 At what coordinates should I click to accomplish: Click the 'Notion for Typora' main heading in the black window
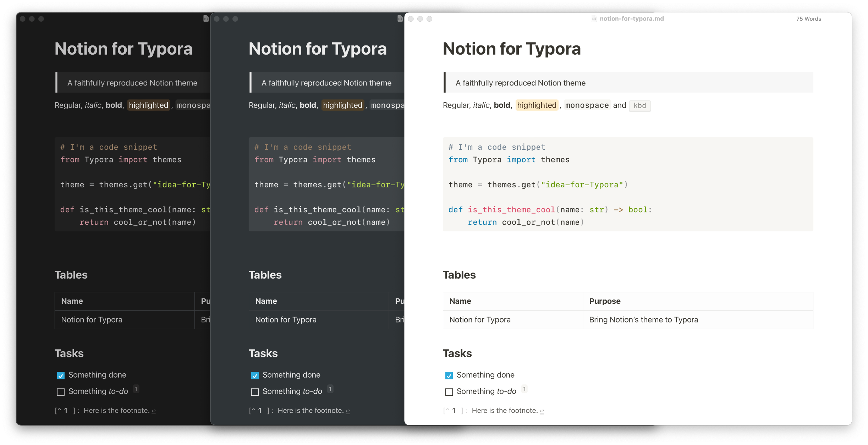click(x=123, y=49)
